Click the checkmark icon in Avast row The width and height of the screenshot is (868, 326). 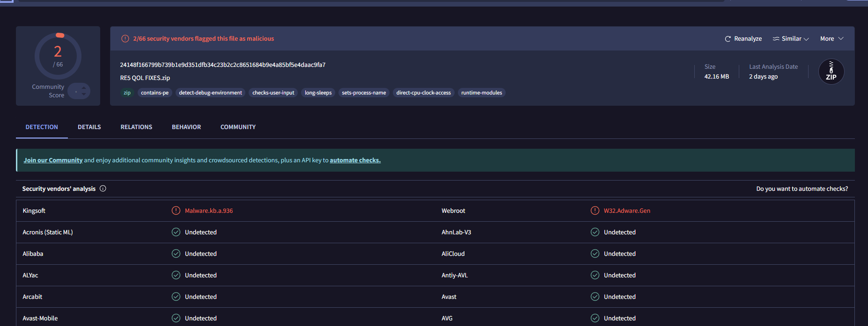(x=595, y=297)
